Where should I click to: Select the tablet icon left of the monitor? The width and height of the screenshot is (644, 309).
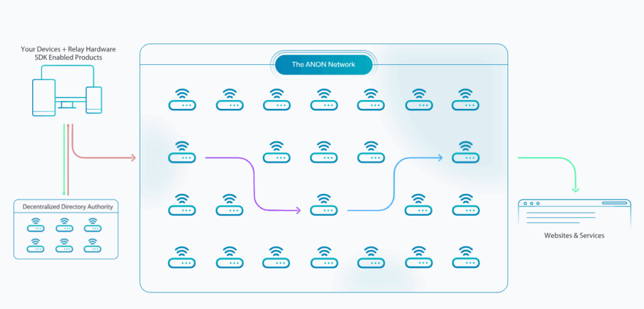coord(43,98)
